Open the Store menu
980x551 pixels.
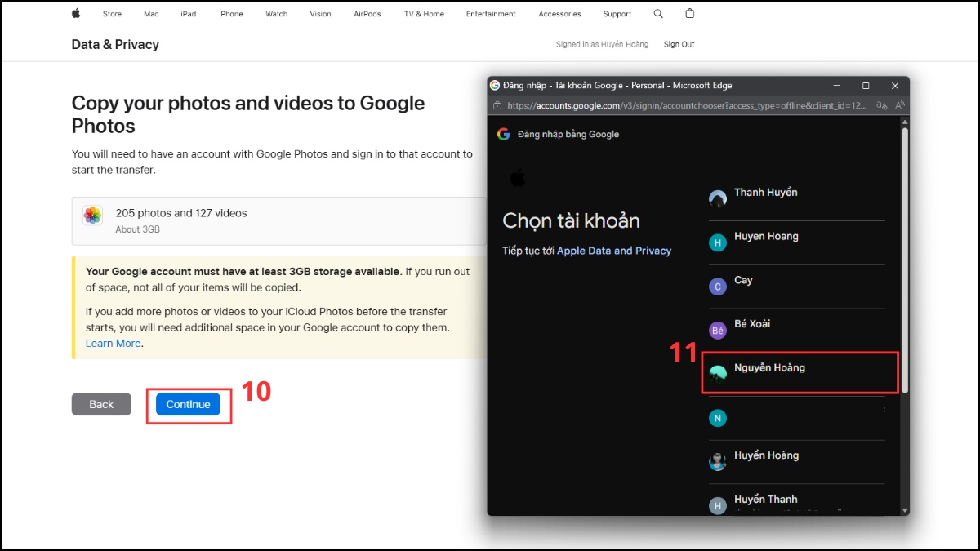tap(112, 14)
